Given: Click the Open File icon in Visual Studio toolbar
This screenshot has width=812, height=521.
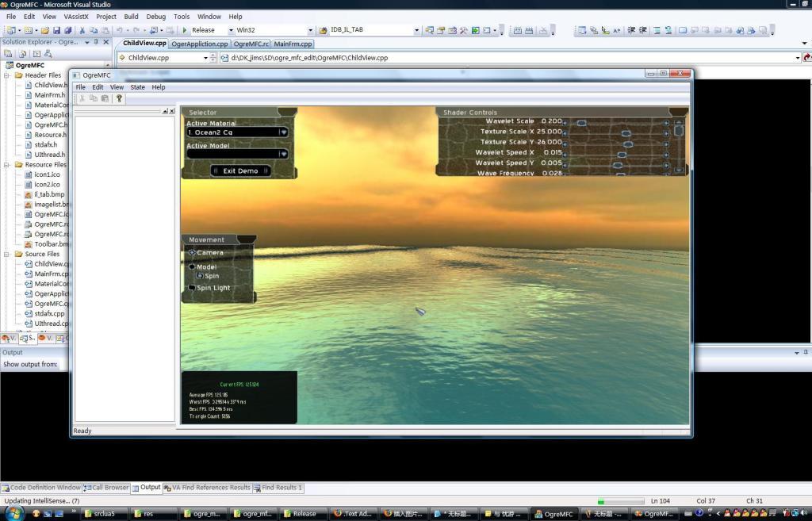Looking at the screenshot, I should tap(45, 31).
